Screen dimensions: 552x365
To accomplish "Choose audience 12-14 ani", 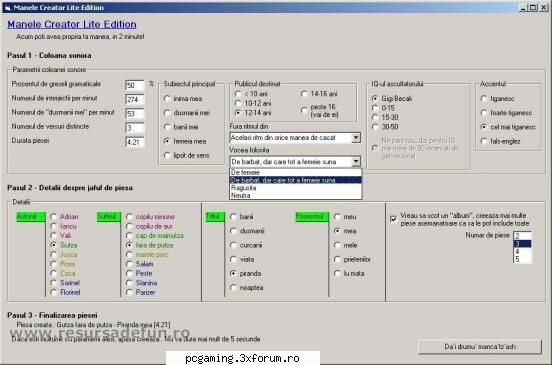I will (x=238, y=113).
